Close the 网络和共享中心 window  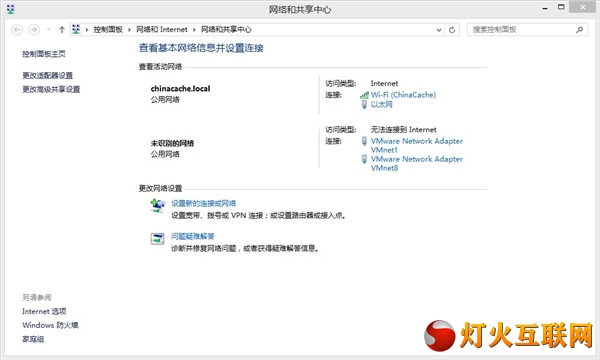click(583, 7)
